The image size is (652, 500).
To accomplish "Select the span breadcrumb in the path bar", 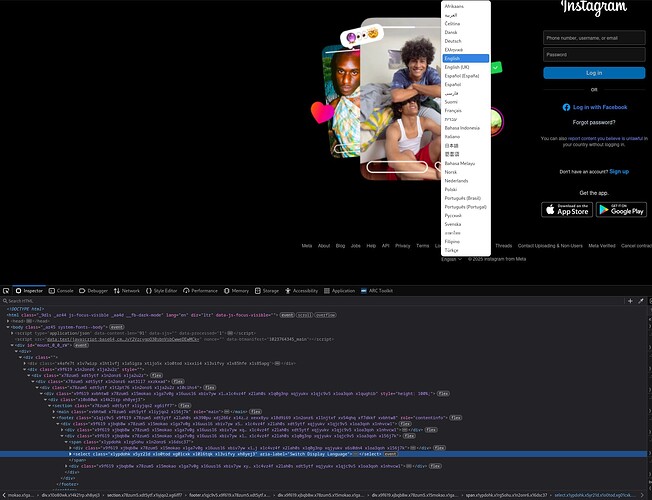I will 506,495.
